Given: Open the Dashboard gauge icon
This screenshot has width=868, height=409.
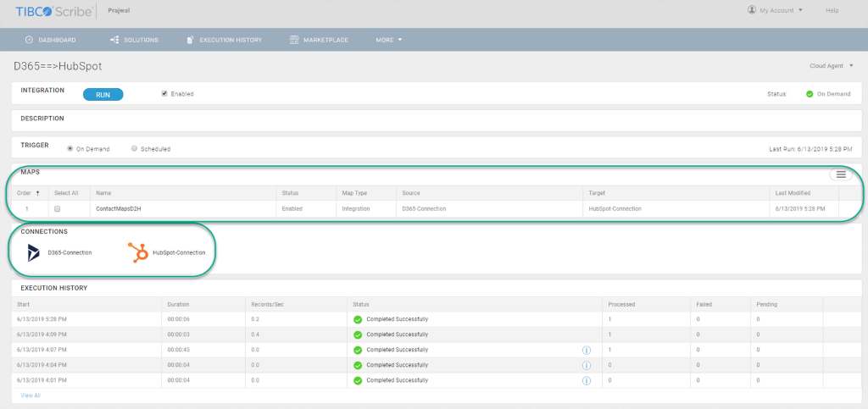Looking at the screenshot, I should [30, 40].
